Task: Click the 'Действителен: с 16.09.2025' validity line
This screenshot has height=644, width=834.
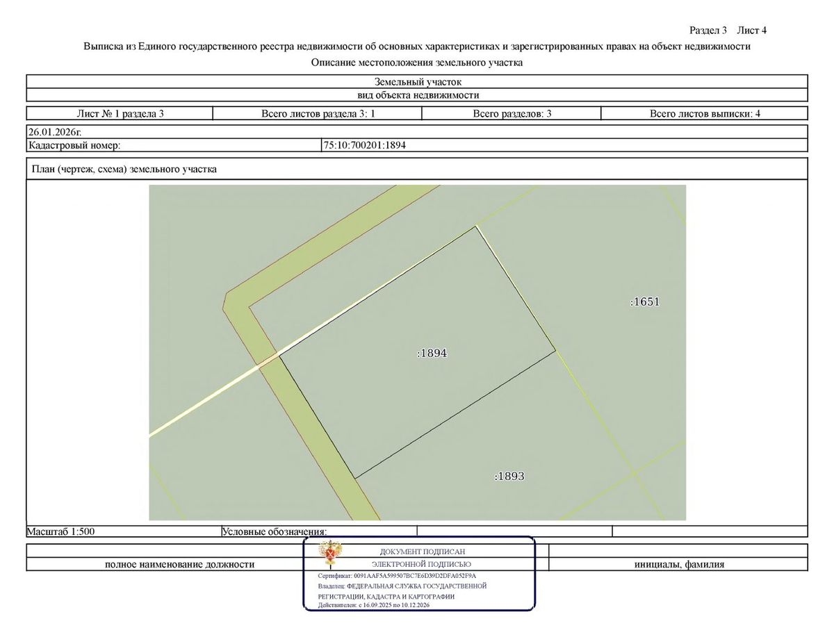Action: point(373,605)
